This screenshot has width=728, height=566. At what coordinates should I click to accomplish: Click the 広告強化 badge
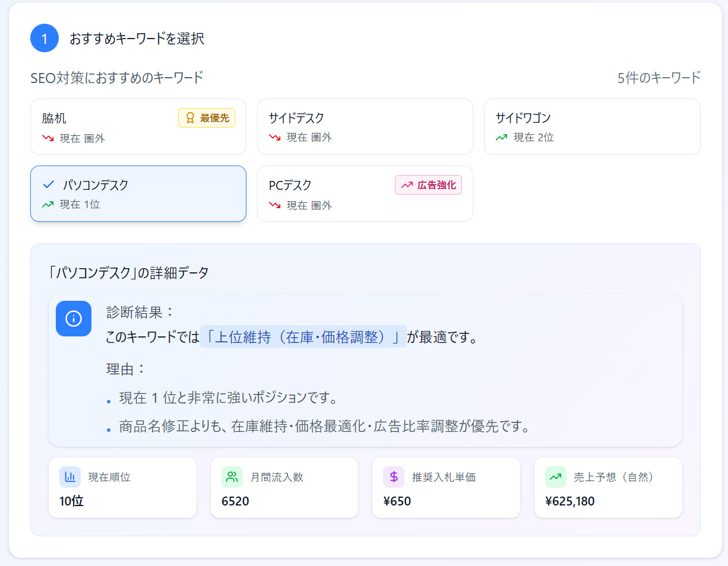[428, 185]
